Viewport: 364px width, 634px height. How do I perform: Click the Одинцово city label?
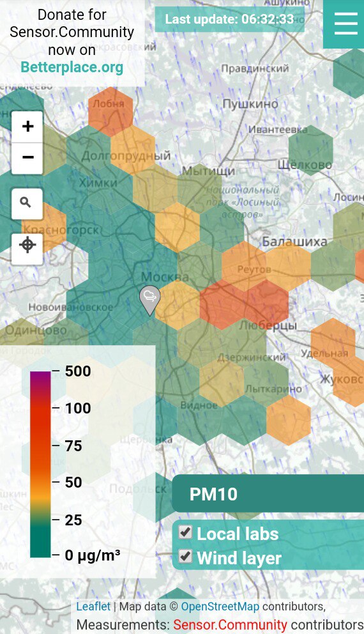coord(36,330)
